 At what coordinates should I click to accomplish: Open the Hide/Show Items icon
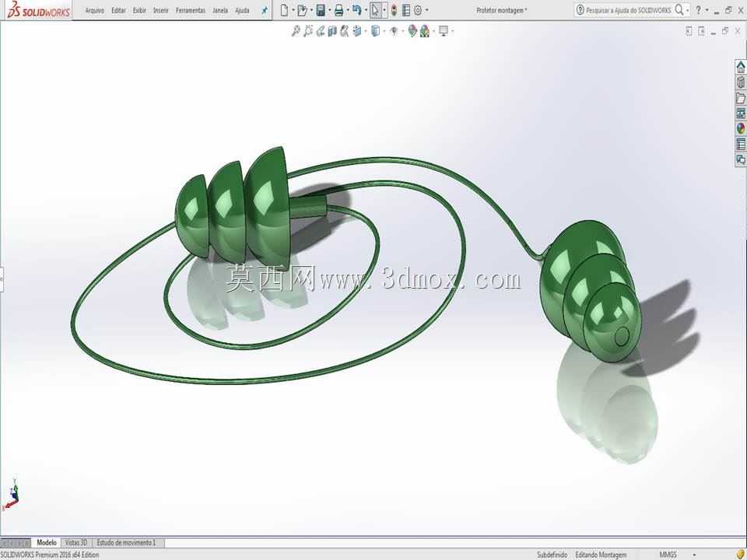coord(394,31)
